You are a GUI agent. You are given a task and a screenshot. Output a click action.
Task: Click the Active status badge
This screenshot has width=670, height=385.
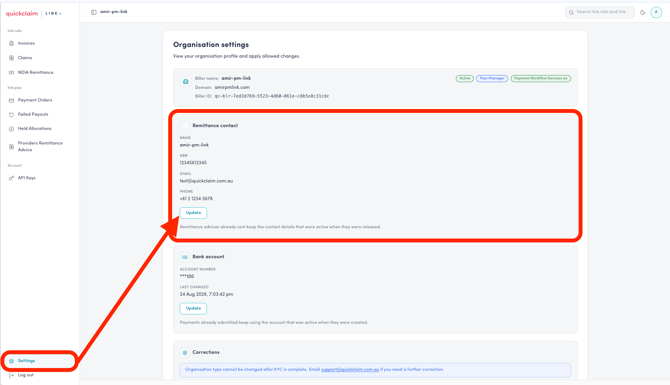tap(464, 78)
